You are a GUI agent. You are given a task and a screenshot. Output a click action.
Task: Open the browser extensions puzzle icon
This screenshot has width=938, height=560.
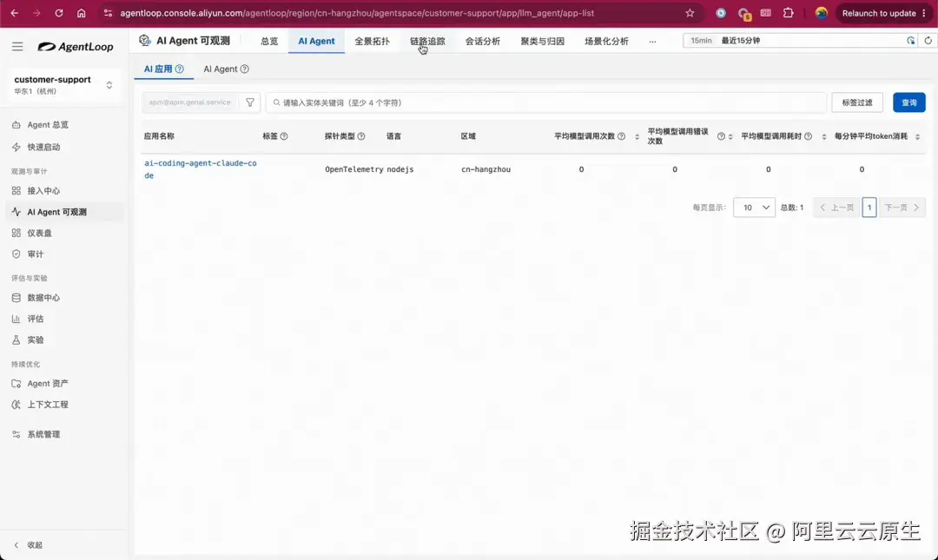click(x=789, y=12)
